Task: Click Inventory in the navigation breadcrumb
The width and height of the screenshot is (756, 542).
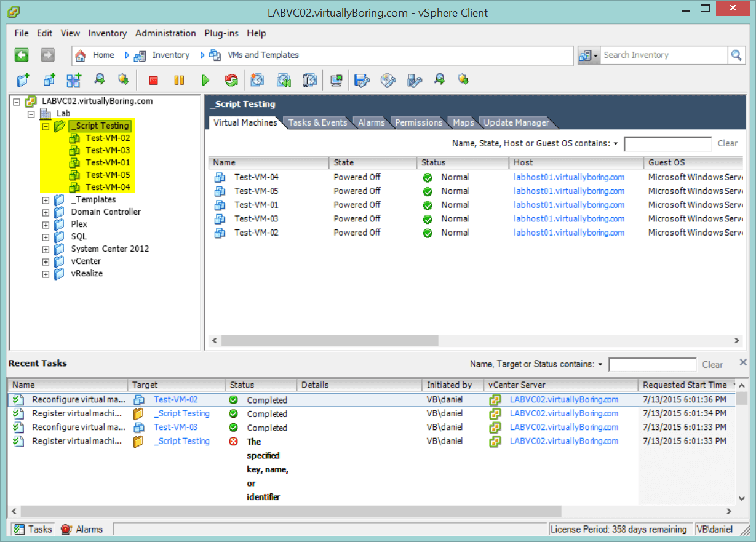Action: 171,55
